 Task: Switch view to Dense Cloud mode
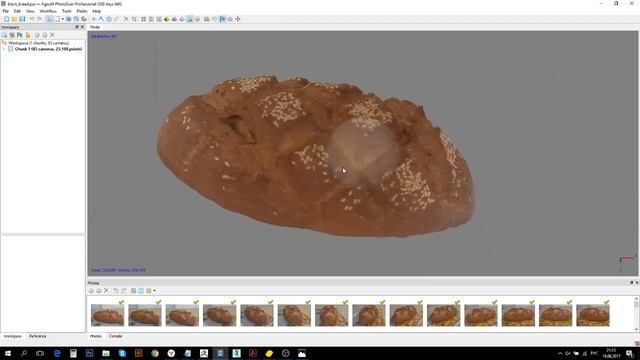(x=151, y=19)
